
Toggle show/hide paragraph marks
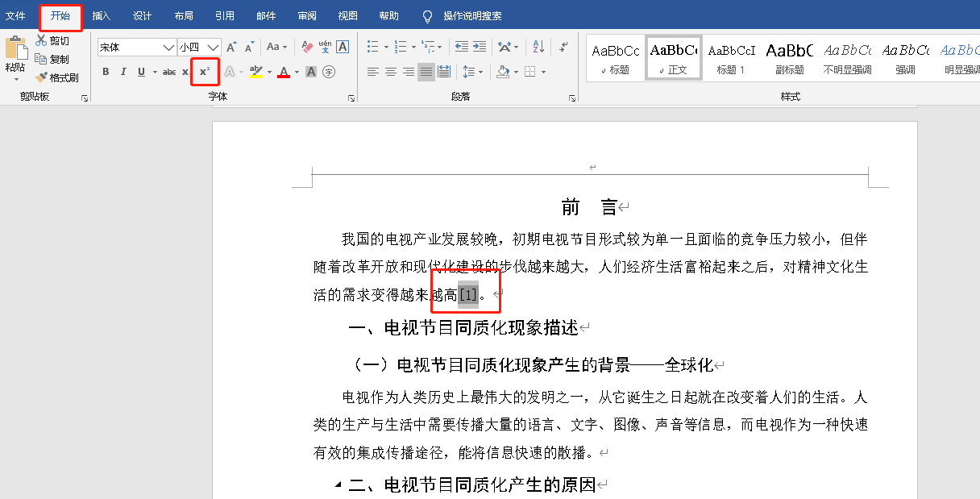[x=564, y=47]
